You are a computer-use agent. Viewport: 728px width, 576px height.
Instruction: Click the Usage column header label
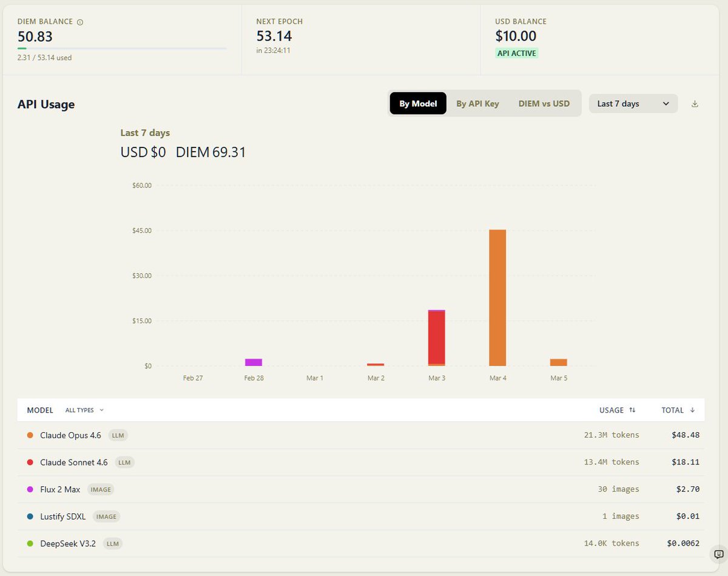pyautogui.click(x=612, y=410)
